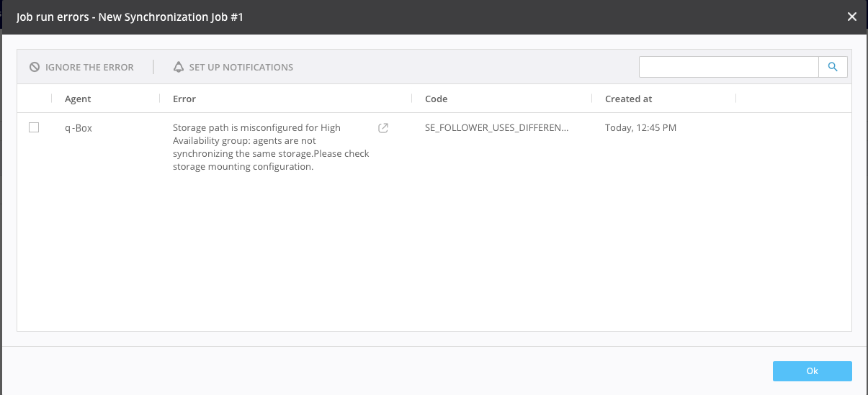Sort by the Agent column header

pos(78,99)
